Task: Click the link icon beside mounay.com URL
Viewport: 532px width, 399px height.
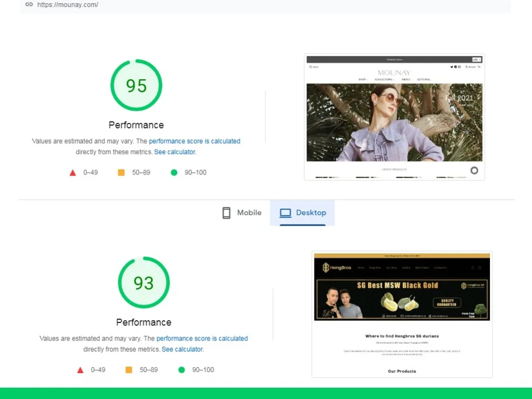Action: (29, 4)
